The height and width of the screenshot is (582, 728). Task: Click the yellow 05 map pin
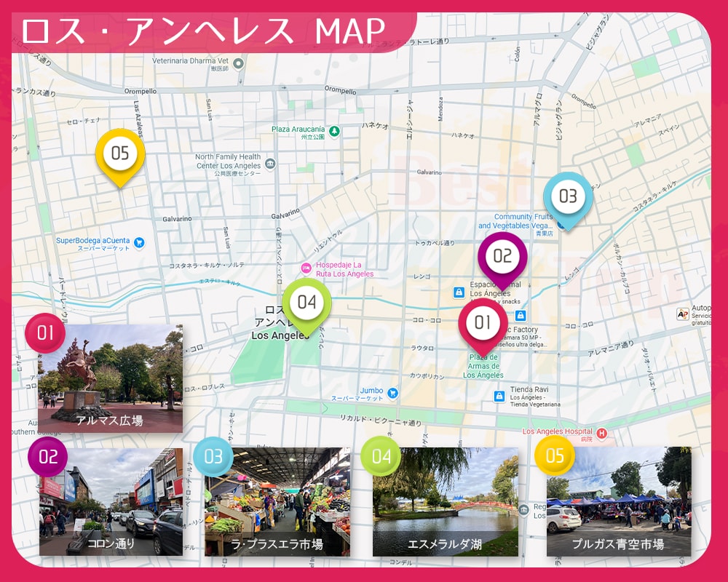(x=120, y=154)
